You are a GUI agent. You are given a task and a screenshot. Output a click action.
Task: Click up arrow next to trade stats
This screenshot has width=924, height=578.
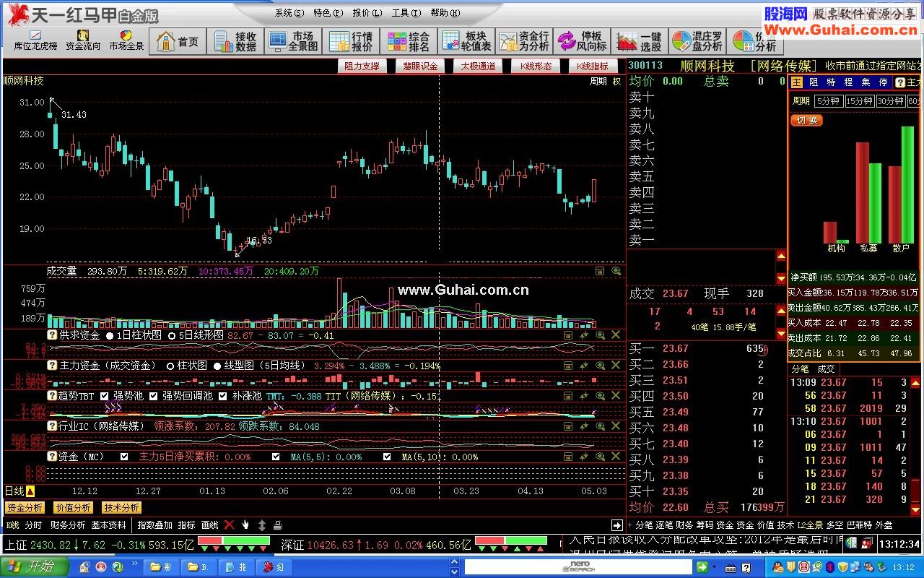pos(781,311)
